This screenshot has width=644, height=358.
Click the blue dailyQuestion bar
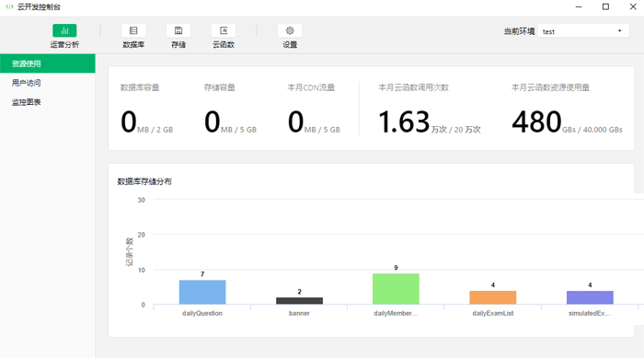[x=202, y=293]
